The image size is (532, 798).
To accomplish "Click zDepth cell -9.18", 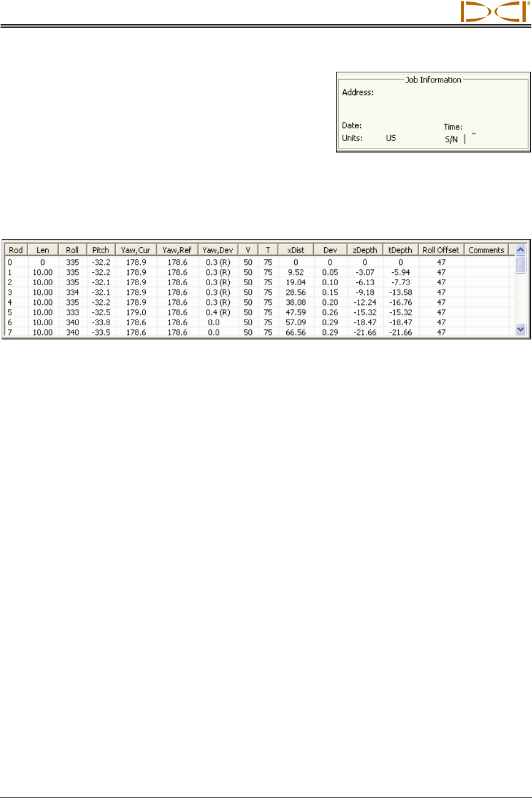I will (365, 293).
